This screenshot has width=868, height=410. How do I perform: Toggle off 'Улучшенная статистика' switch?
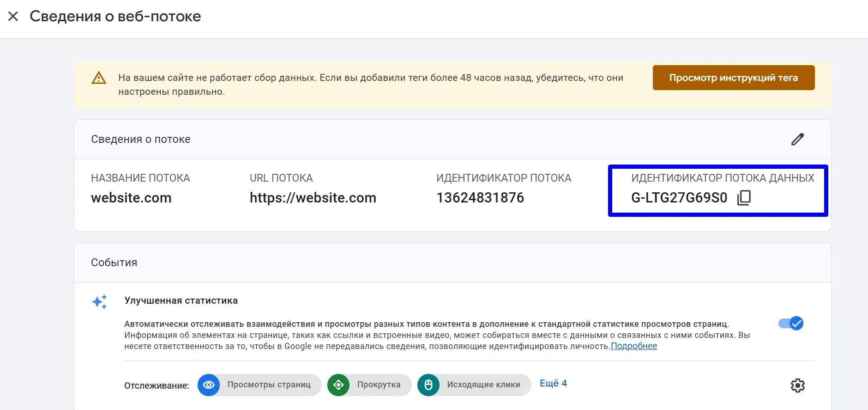click(791, 323)
